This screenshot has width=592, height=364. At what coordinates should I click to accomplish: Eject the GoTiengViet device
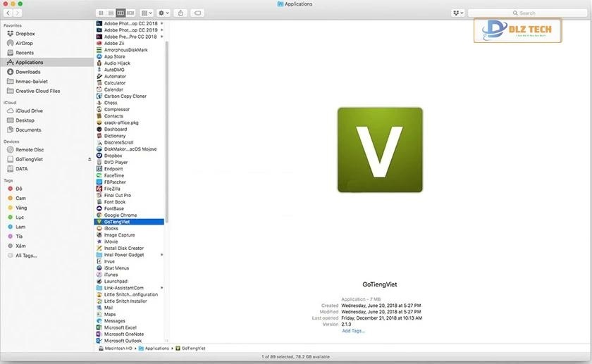pos(89,159)
